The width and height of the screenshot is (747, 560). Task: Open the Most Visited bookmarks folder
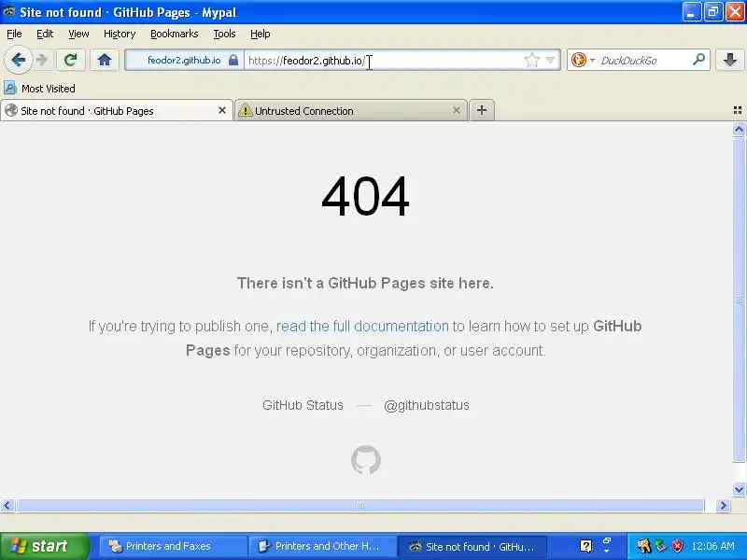(40, 89)
